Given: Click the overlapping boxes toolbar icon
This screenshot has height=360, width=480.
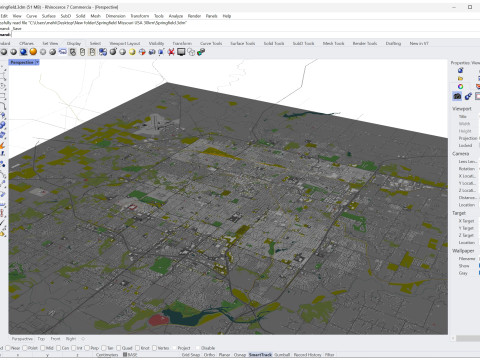Looking at the screenshot, I should coord(191,52).
